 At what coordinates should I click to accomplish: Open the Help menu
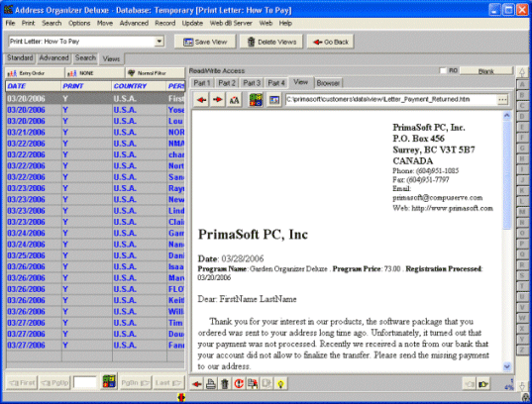pyautogui.click(x=285, y=23)
